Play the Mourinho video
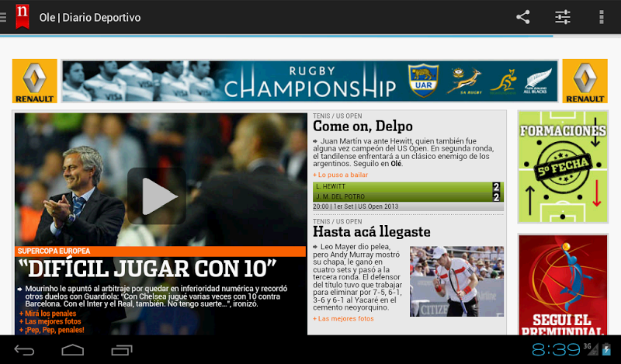 [x=157, y=196]
